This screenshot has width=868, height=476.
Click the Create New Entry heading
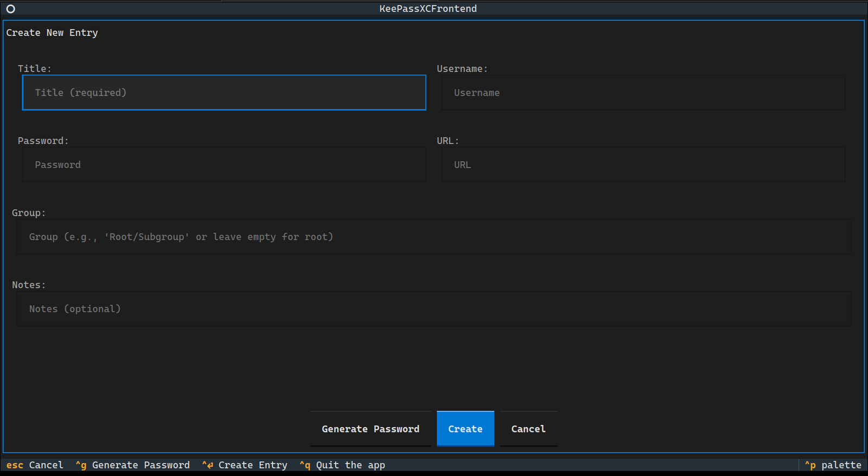(52, 33)
